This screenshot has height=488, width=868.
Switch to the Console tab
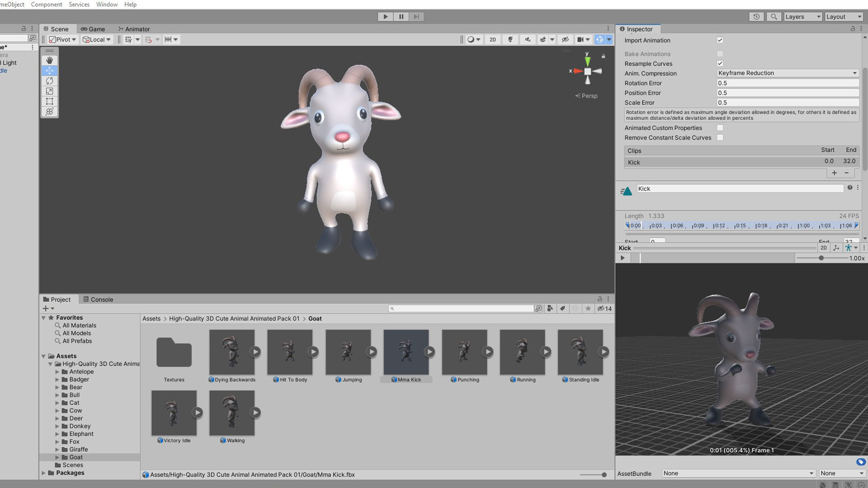(98, 300)
